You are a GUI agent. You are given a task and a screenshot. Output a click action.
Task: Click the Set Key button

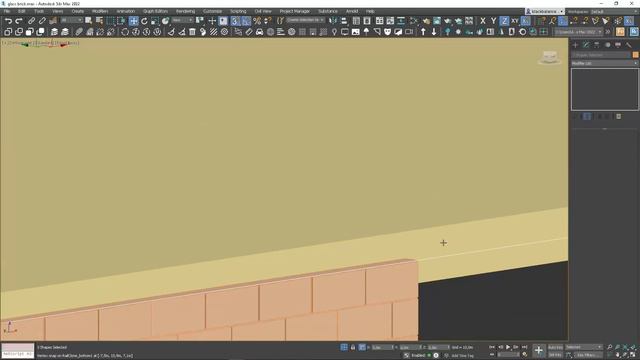pos(555,355)
